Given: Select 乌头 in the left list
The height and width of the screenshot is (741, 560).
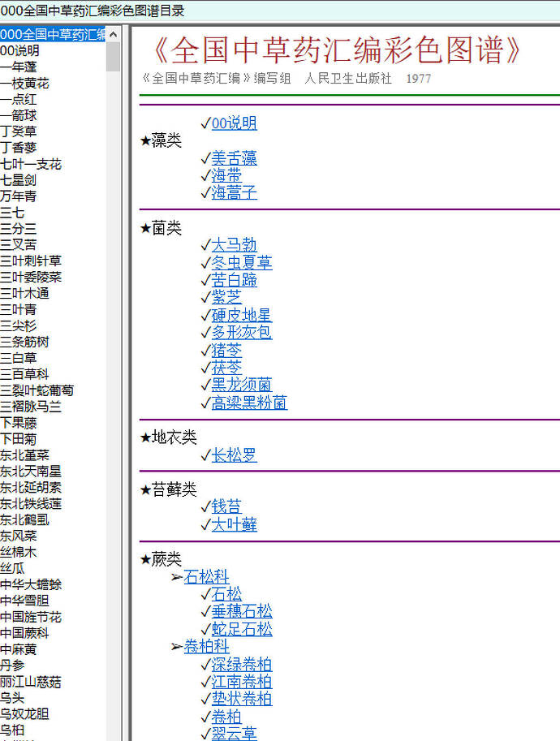Looking at the screenshot, I should [x=12, y=698].
